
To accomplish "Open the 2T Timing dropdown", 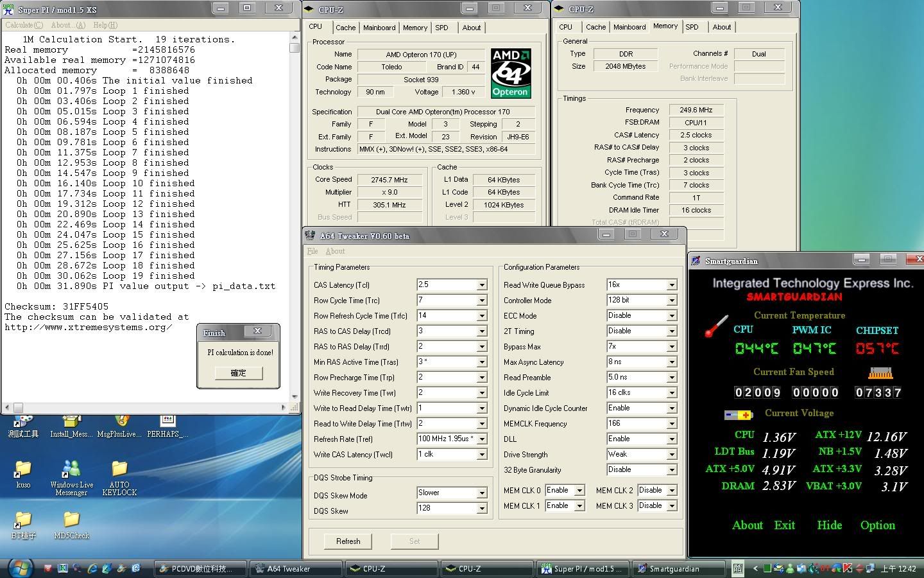I will click(x=671, y=331).
